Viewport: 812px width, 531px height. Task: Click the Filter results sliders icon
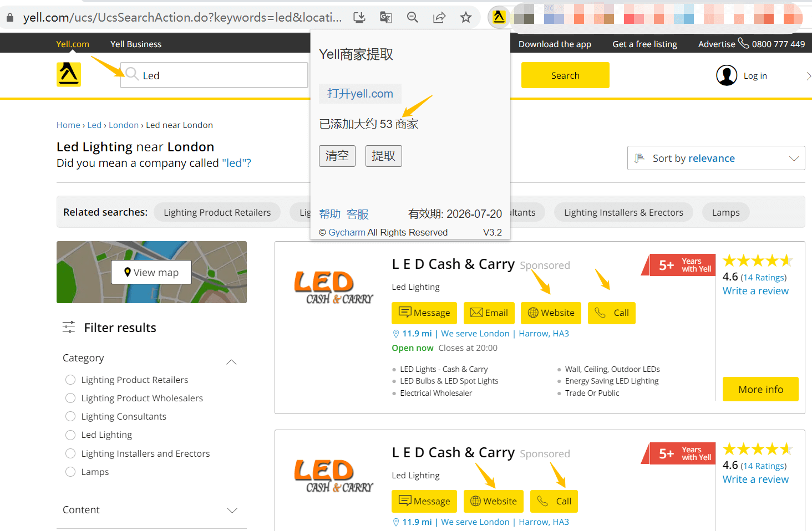pyautogui.click(x=69, y=327)
